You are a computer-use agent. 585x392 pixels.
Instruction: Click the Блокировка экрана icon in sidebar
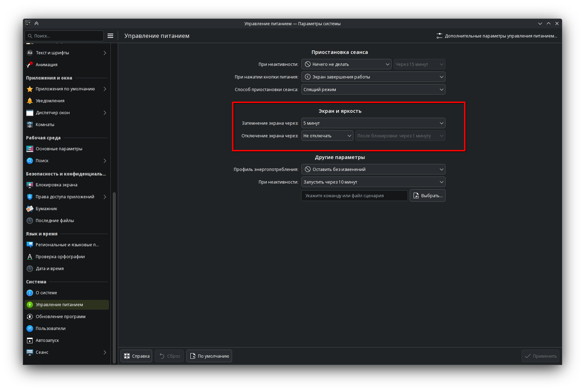(30, 185)
